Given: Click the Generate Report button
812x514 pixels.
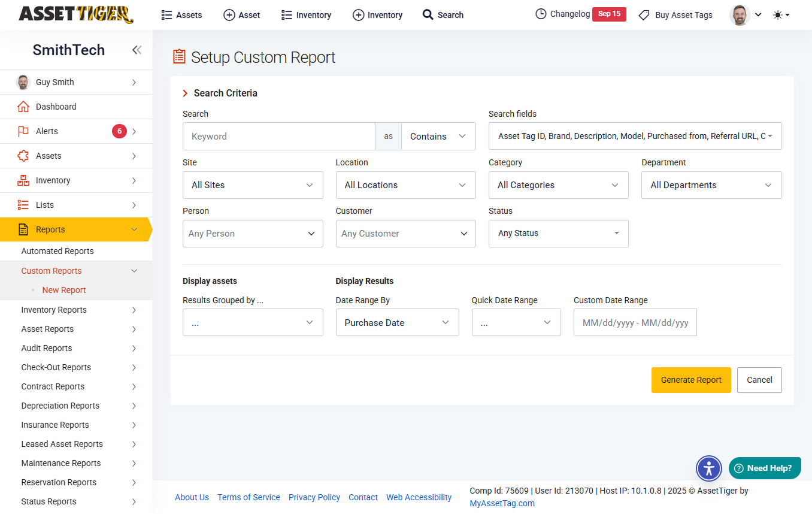Looking at the screenshot, I should pos(691,380).
